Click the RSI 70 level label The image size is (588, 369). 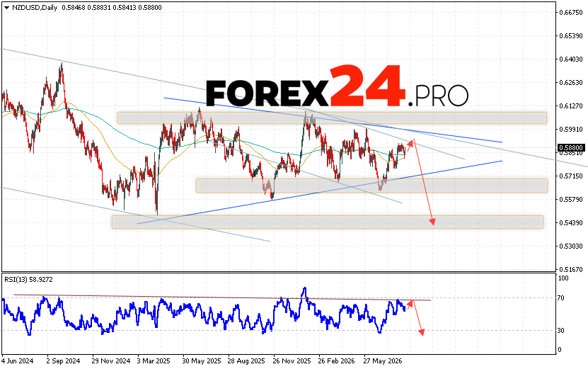pyautogui.click(x=561, y=298)
